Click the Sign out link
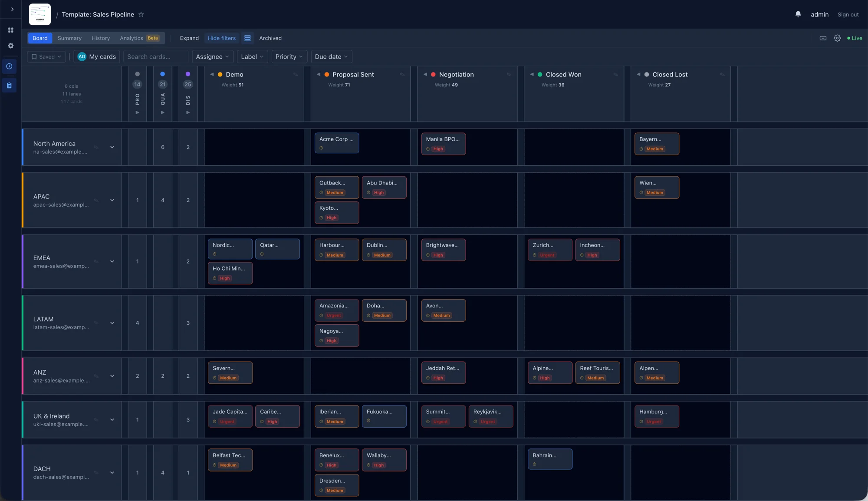Image resolution: width=868 pixels, height=501 pixels. pos(848,15)
